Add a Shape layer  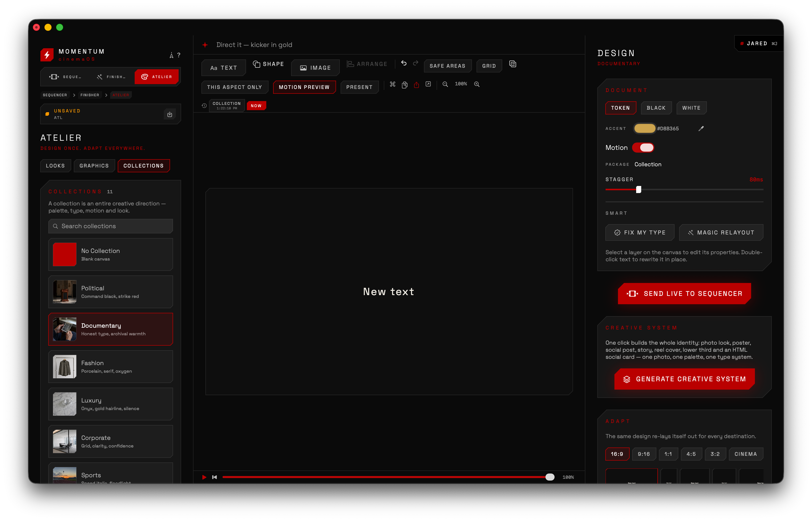(269, 64)
